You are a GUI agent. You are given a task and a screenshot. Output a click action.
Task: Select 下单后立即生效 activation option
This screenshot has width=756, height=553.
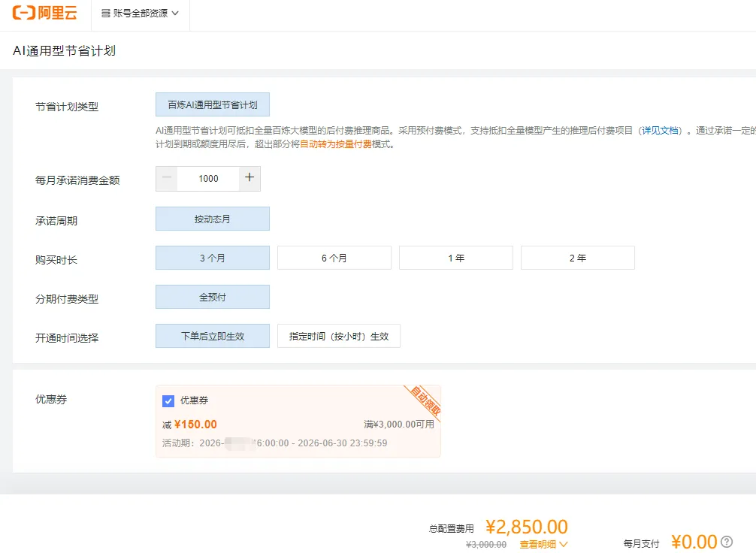(212, 336)
